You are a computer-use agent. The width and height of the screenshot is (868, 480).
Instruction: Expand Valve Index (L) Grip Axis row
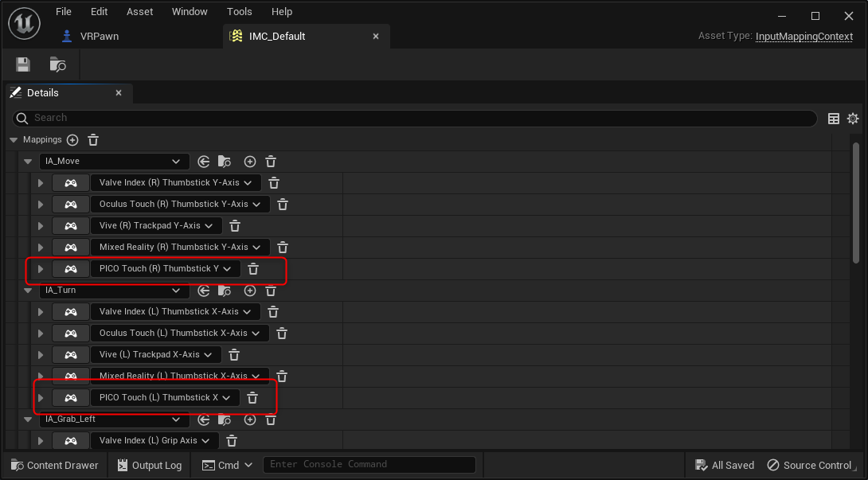(41, 441)
